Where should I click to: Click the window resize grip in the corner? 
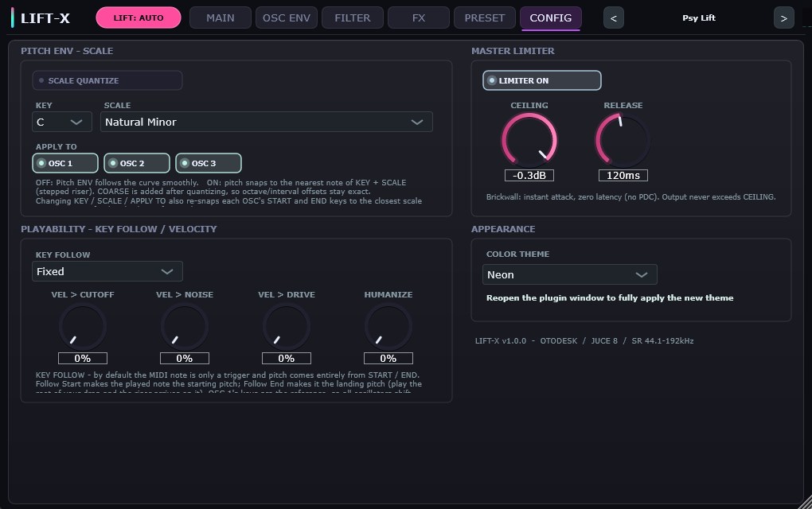pos(805,502)
